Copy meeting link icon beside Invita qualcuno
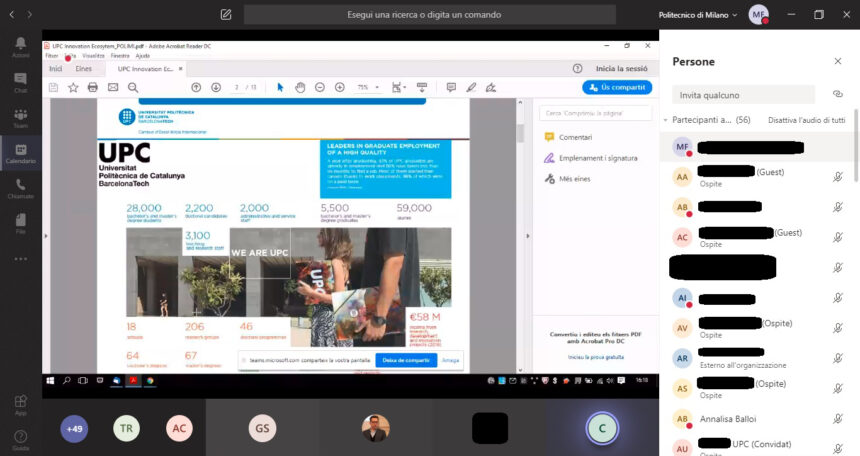Viewport: 860px width, 456px height. (838, 94)
